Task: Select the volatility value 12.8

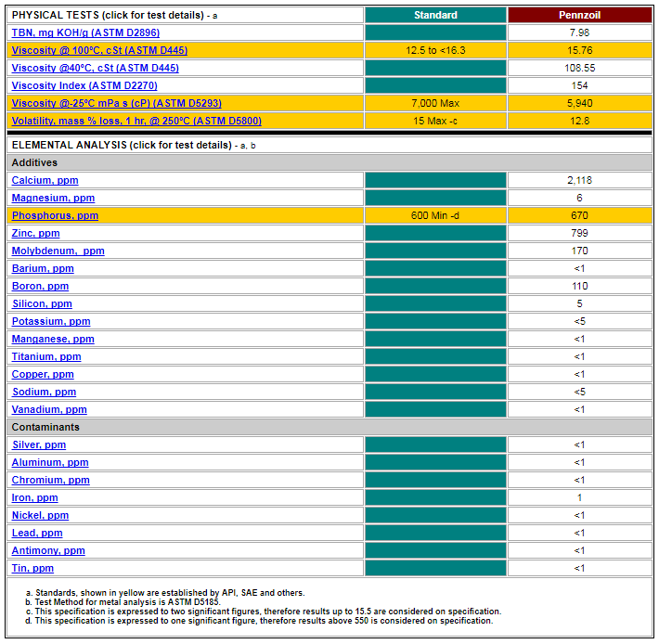Action: coord(579,121)
